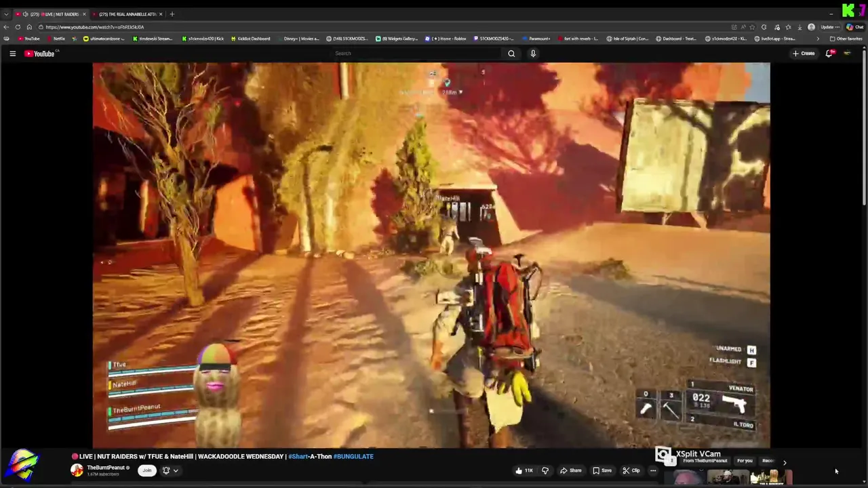This screenshot has height=488, width=868.
Task: Open TheBurntPeanut channel name link
Action: click(x=106, y=468)
